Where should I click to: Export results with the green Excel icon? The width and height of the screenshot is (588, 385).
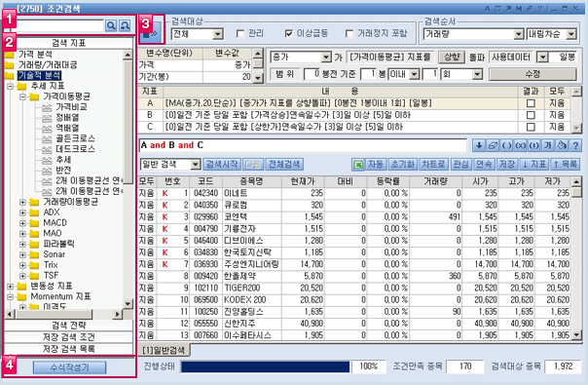[357, 164]
